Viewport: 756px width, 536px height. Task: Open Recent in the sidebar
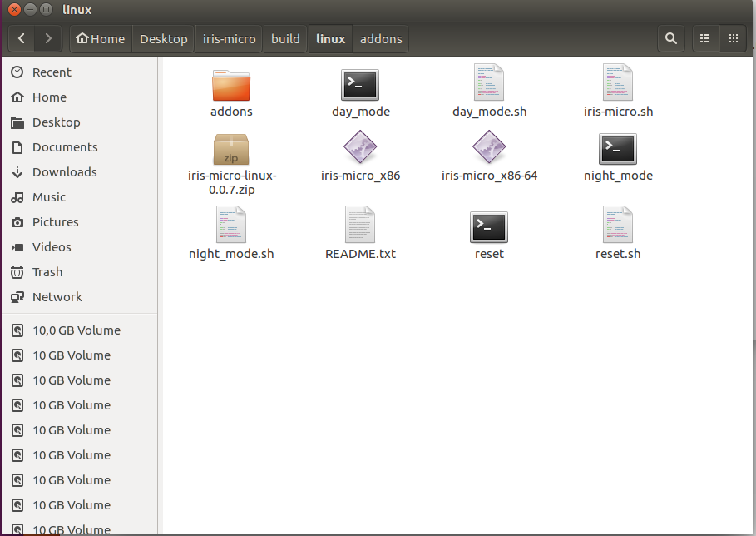(80, 72)
